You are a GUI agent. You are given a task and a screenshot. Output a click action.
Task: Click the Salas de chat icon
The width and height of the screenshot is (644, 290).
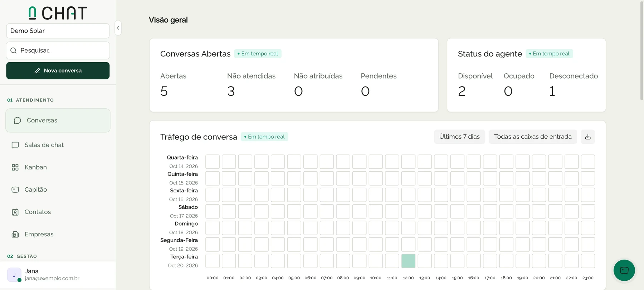(x=15, y=145)
